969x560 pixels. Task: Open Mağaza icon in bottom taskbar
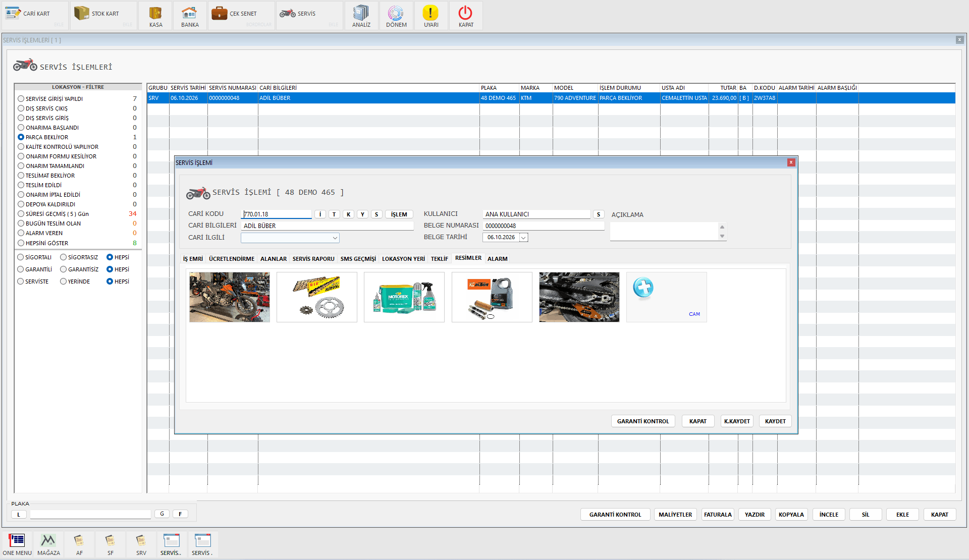pyautogui.click(x=48, y=545)
